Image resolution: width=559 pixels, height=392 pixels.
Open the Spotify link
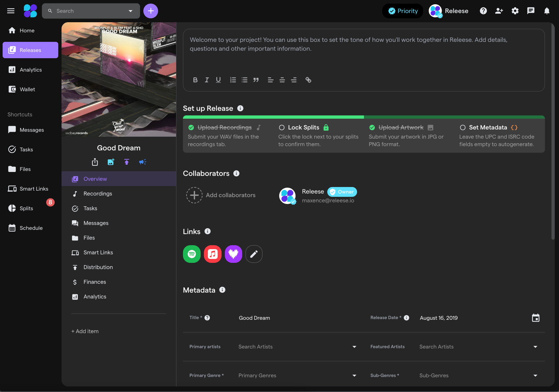coord(192,254)
